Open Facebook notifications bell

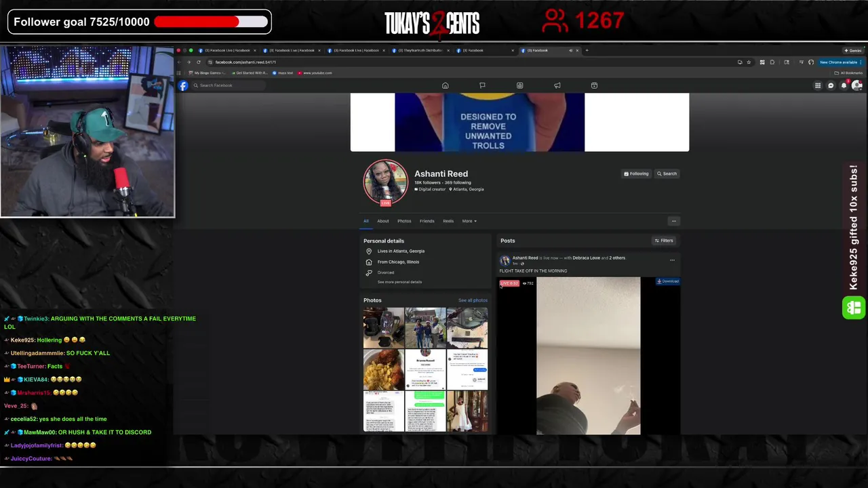pos(844,85)
